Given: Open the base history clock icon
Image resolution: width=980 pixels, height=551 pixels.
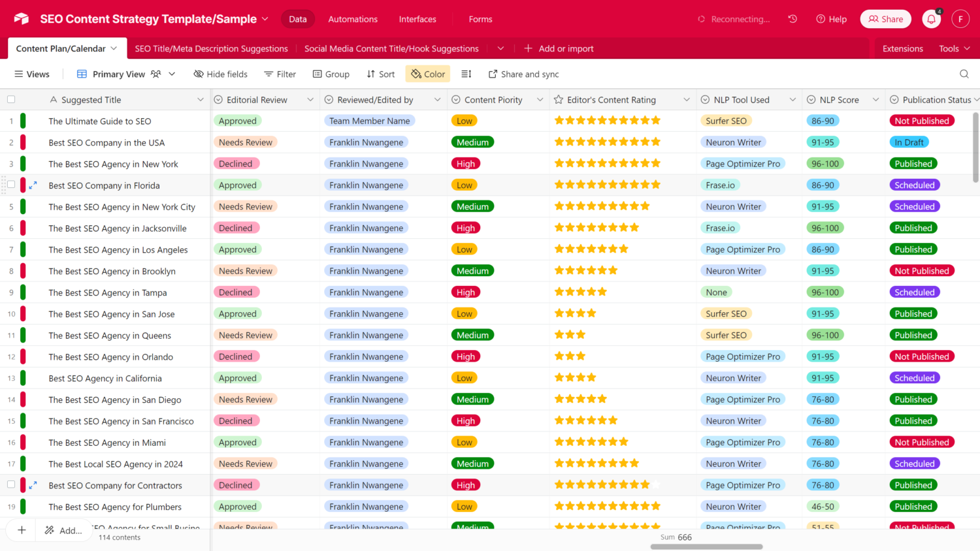Looking at the screenshot, I should point(792,19).
